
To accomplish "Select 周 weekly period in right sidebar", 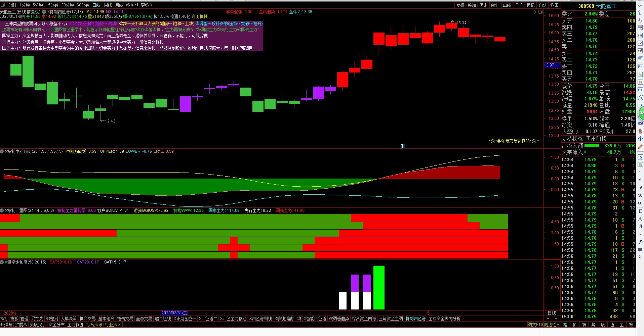I will pos(640,219).
